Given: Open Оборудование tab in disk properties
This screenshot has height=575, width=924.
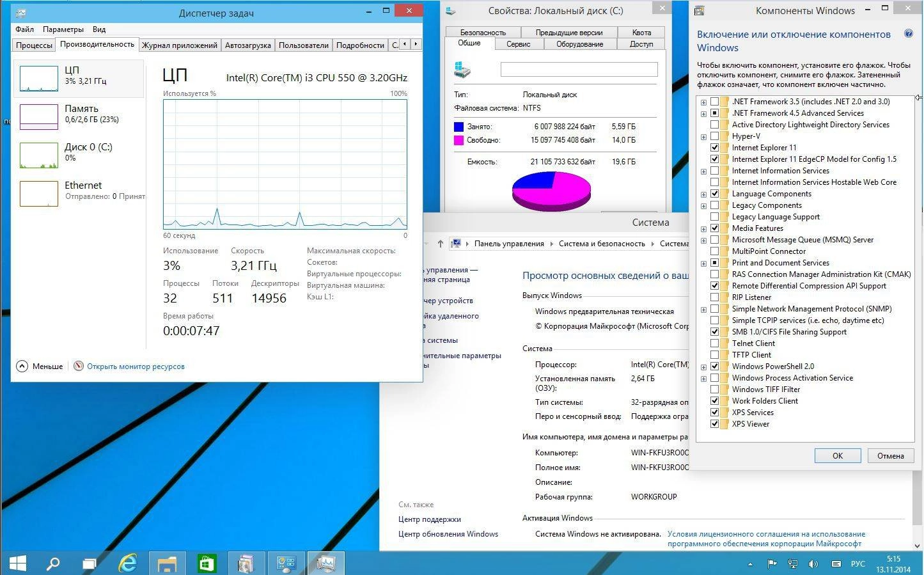Looking at the screenshot, I should pyautogui.click(x=580, y=44).
